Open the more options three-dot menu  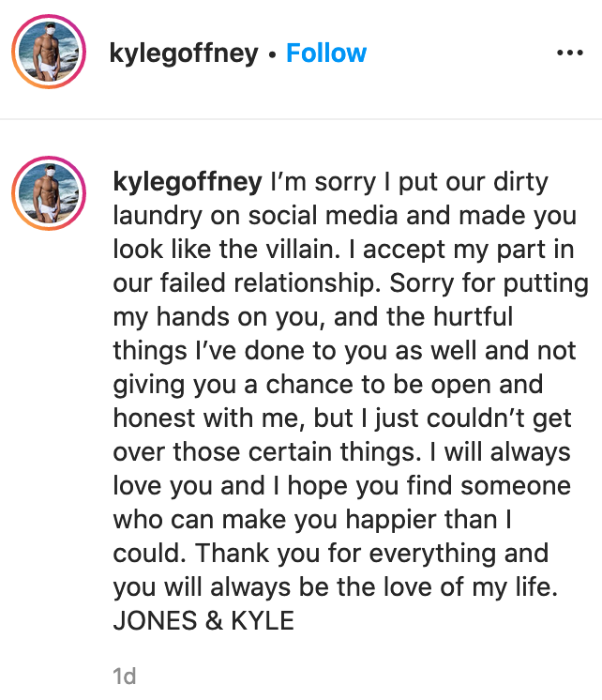coord(569,53)
